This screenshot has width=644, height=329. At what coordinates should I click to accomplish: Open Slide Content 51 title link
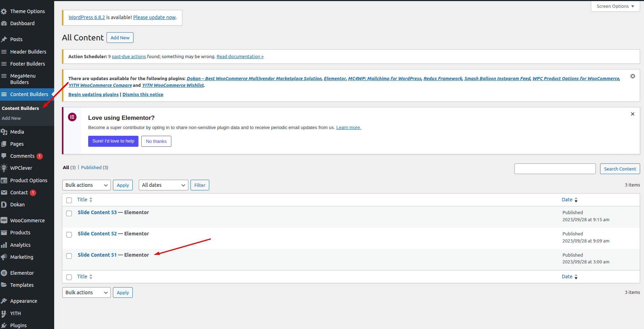coord(97,255)
